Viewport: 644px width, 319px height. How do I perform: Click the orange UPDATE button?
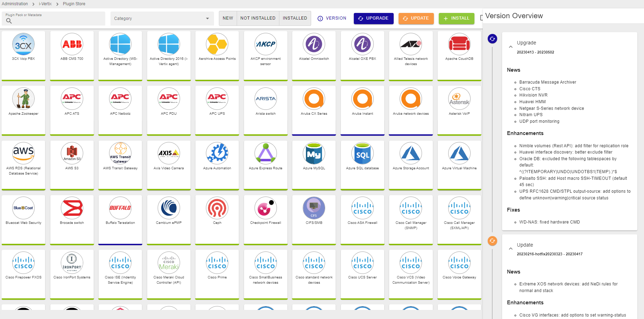click(x=416, y=19)
